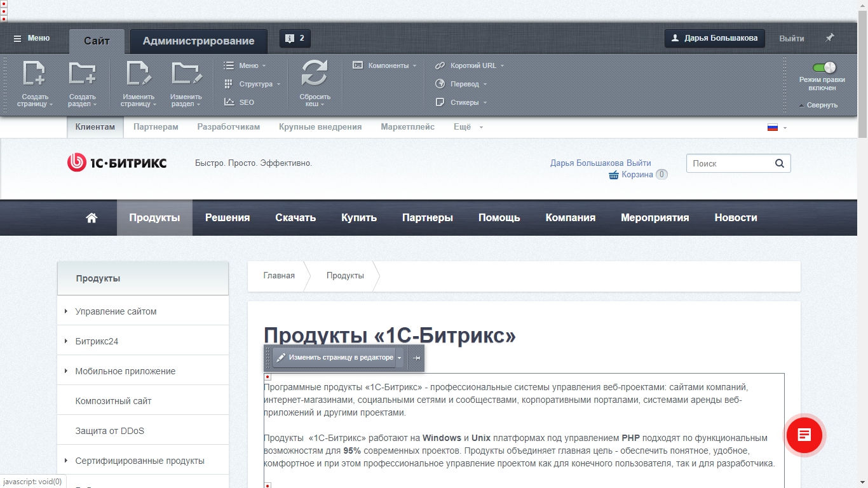The image size is (868, 488).
Task: Open the Стикеры toolbar item
Action: click(x=461, y=102)
